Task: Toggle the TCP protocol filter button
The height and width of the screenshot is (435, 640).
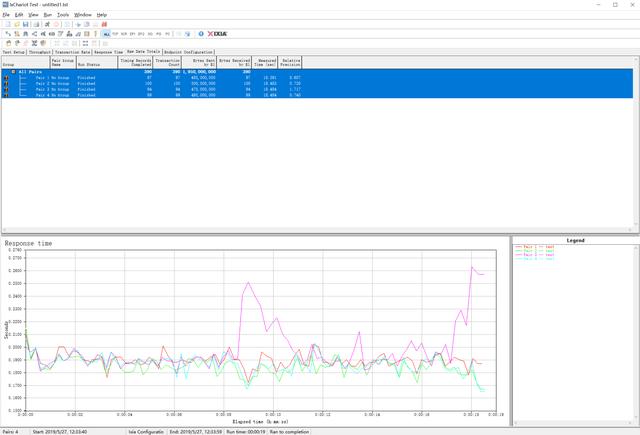Action: pos(116,33)
